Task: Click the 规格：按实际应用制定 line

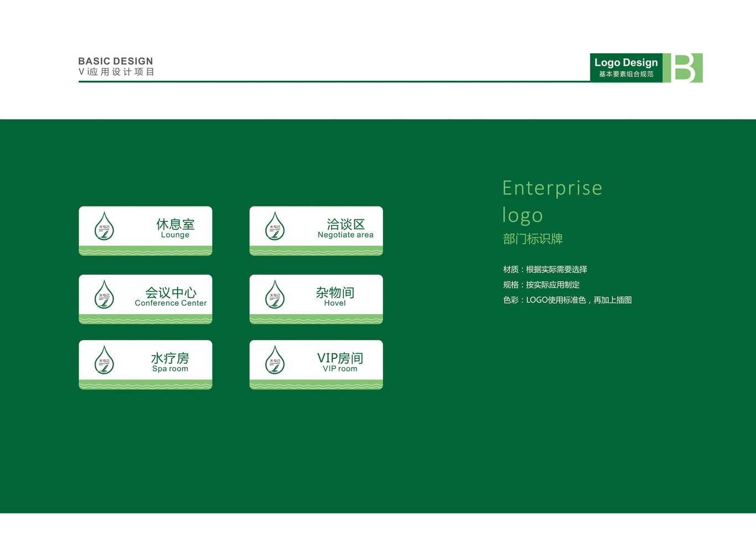Action: (541, 285)
